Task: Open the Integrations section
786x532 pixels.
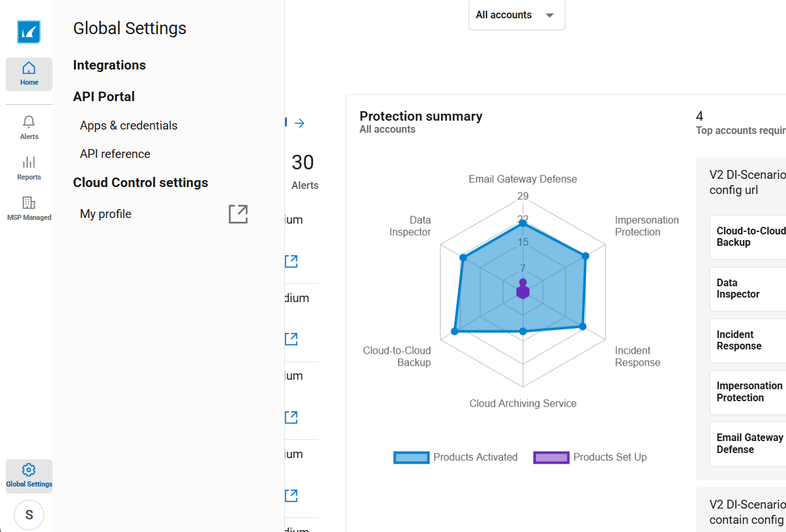Action: (x=109, y=65)
